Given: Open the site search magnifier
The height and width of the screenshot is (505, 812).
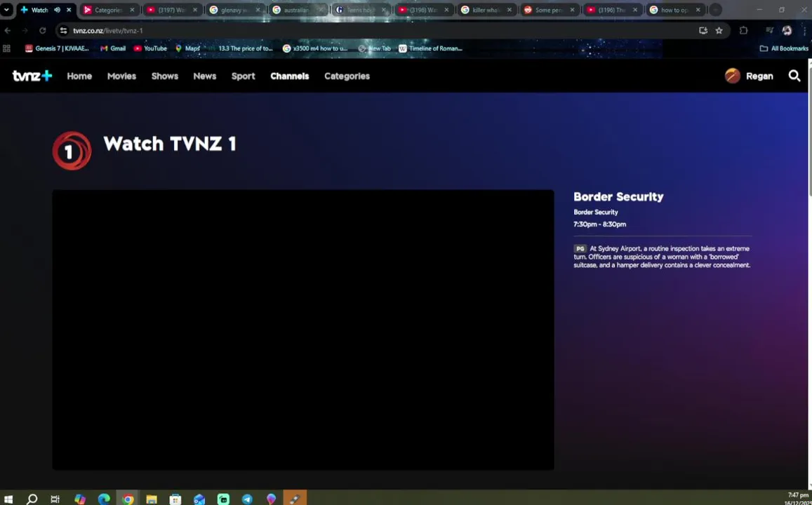Looking at the screenshot, I should coord(794,76).
